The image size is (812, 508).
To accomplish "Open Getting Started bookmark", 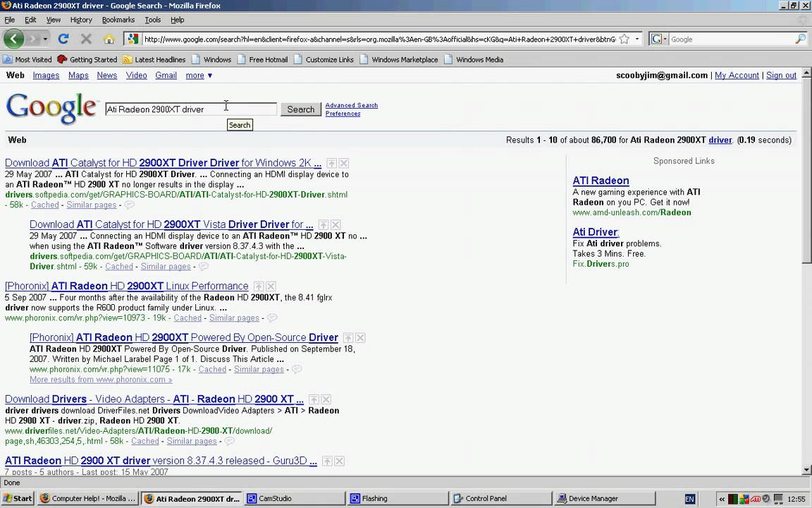I will (x=87, y=59).
